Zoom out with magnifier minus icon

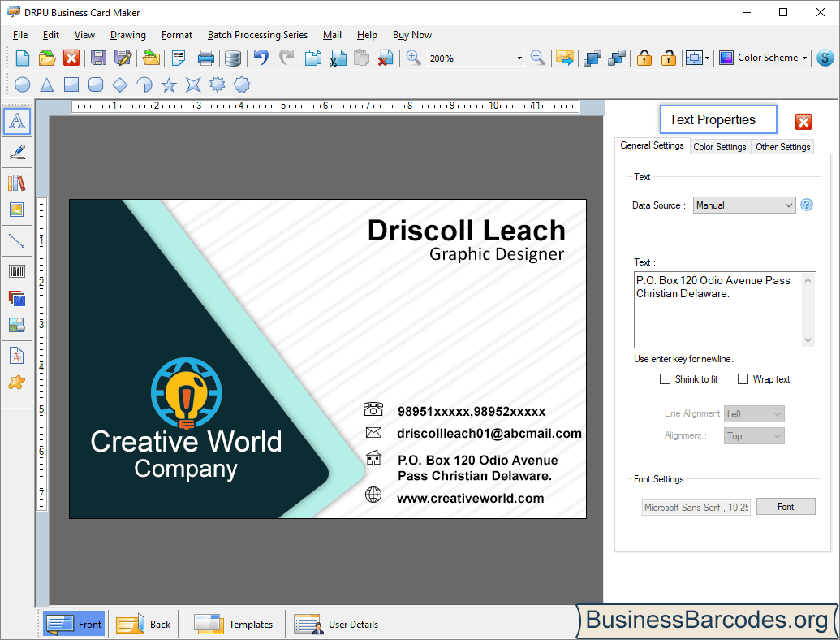pos(537,58)
